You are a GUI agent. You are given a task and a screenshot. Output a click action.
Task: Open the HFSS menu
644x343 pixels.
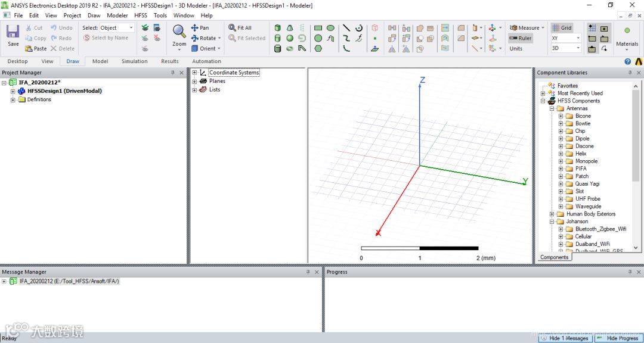click(x=141, y=15)
